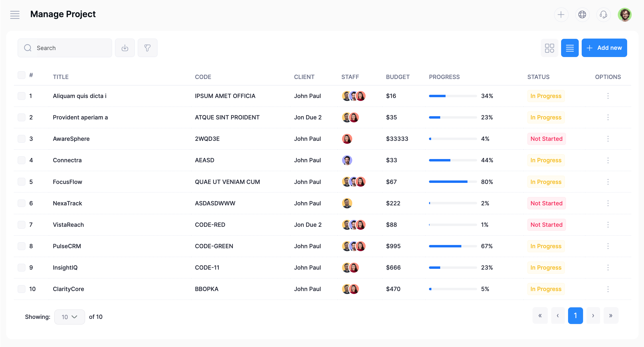Open three-dot options for ClarityCore
644x347 pixels.
click(608, 289)
